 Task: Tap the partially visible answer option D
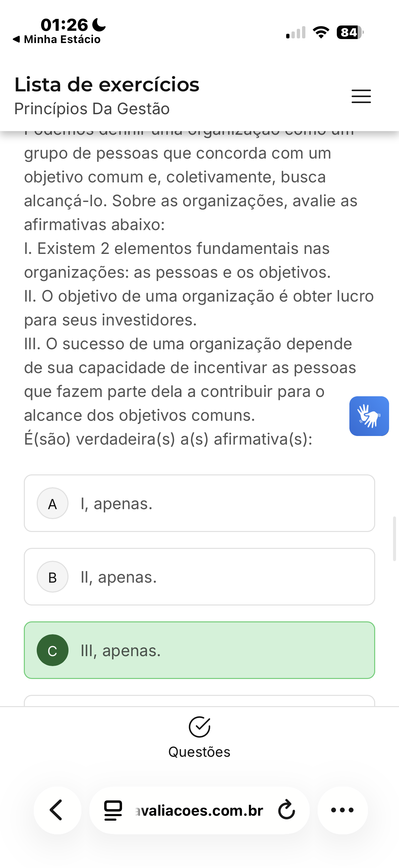[199, 700]
